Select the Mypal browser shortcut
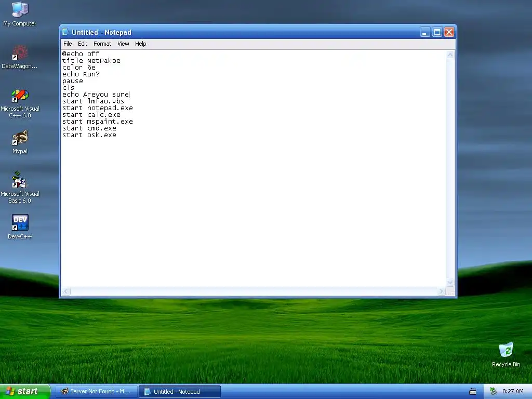Image resolution: width=532 pixels, height=399 pixels. click(20, 142)
